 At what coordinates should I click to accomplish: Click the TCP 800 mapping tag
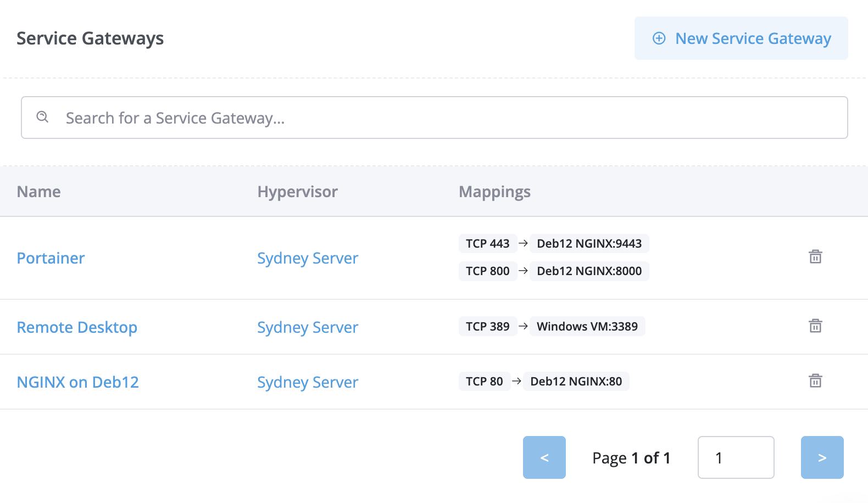click(487, 271)
